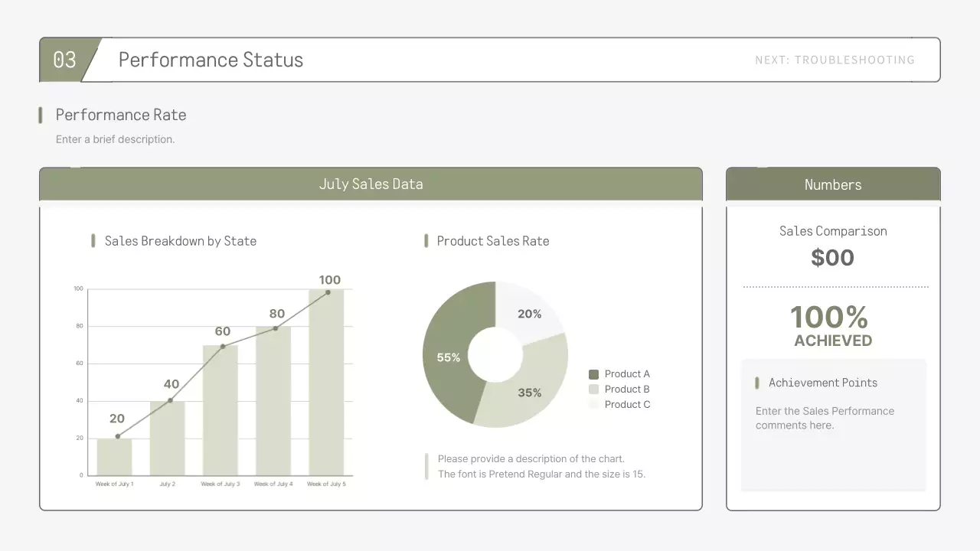980x551 pixels.
Task: Click the Sales Performance comments placeholder text
Action: point(825,418)
